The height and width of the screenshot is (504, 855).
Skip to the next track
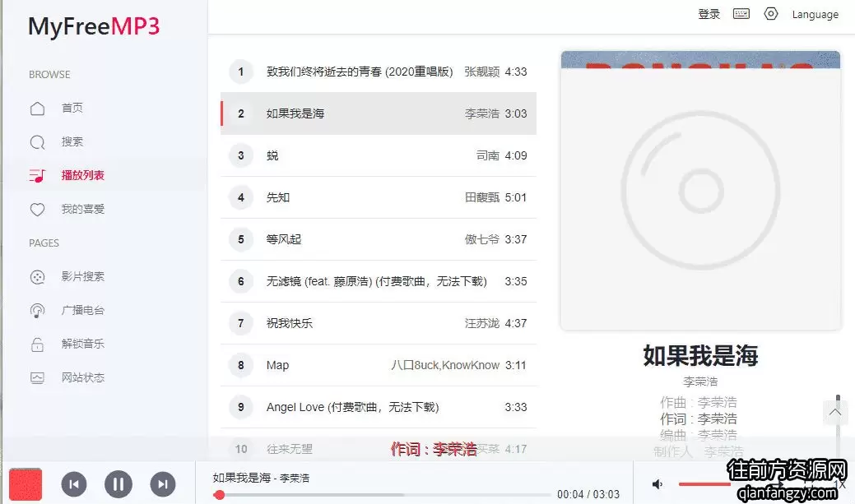tap(162, 484)
